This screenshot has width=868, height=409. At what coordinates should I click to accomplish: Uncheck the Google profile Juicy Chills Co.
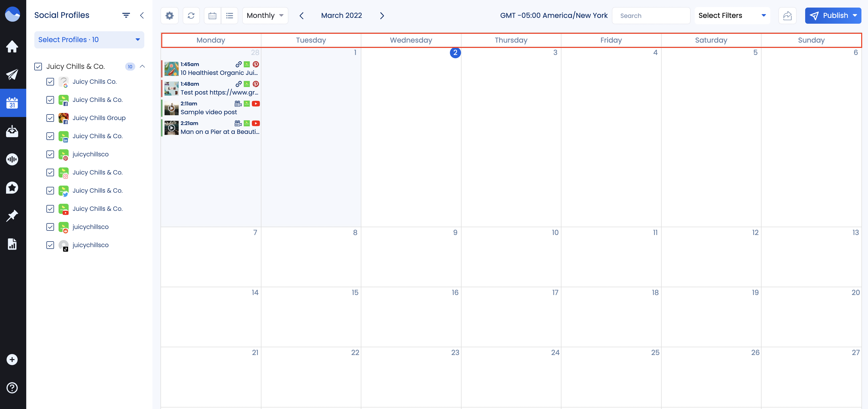click(x=50, y=81)
